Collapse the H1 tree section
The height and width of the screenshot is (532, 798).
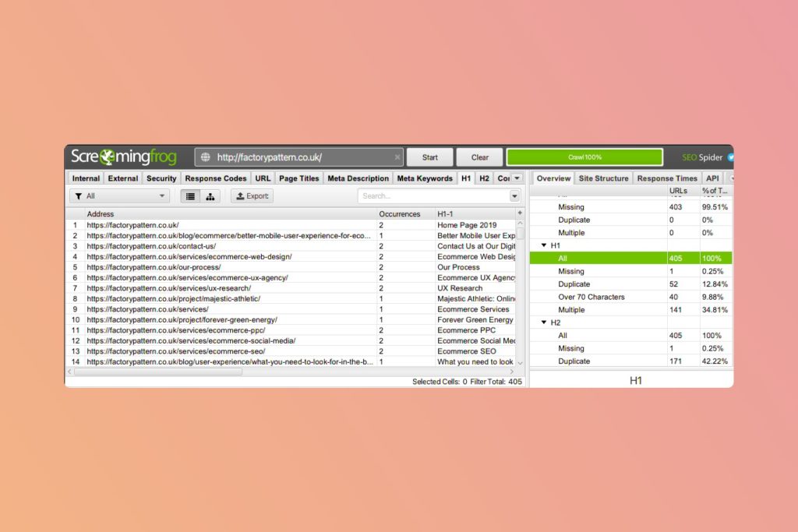pyautogui.click(x=544, y=245)
